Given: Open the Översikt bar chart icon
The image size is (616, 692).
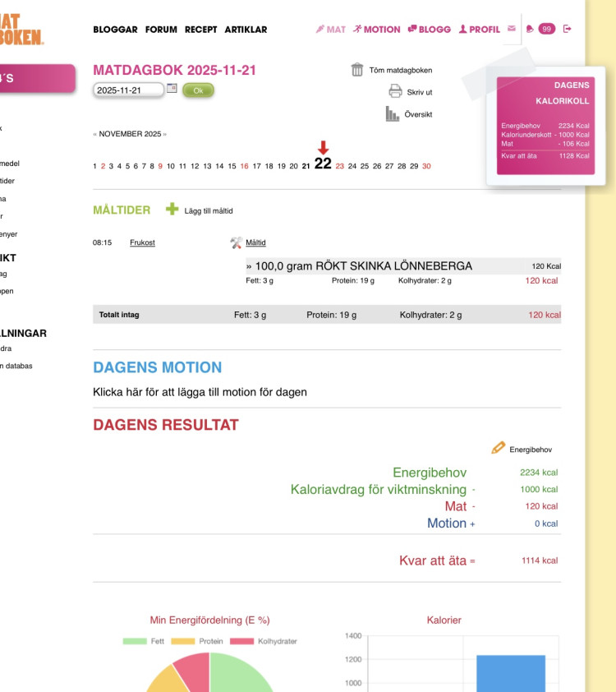Looking at the screenshot, I should coord(393,114).
